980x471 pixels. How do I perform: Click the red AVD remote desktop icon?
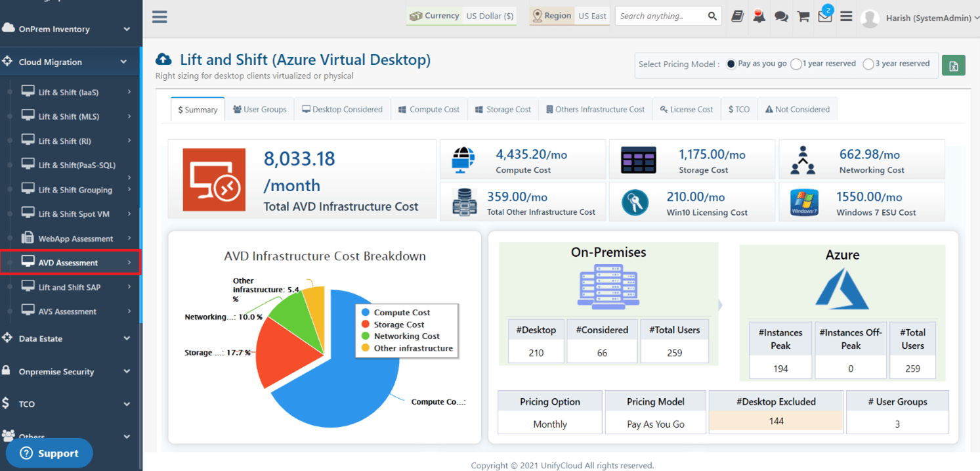(x=214, y=179)
